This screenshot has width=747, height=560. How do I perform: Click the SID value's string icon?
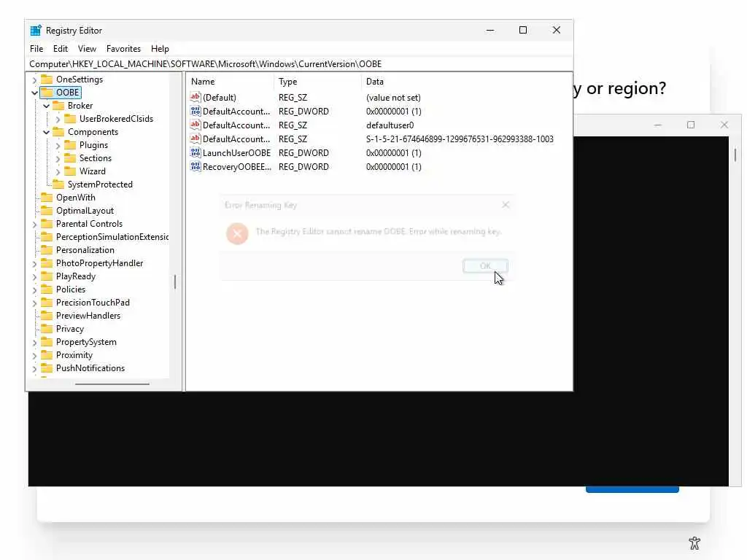196,139
